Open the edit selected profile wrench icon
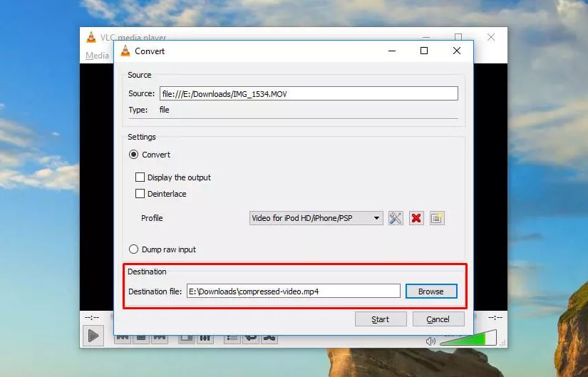 click(396, 218)
